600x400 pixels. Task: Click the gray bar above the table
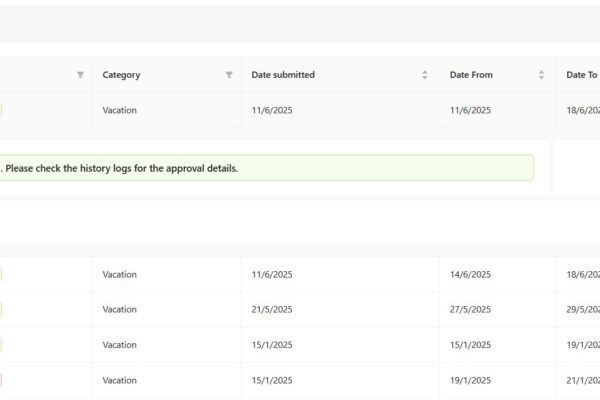(x=300, y=24)
